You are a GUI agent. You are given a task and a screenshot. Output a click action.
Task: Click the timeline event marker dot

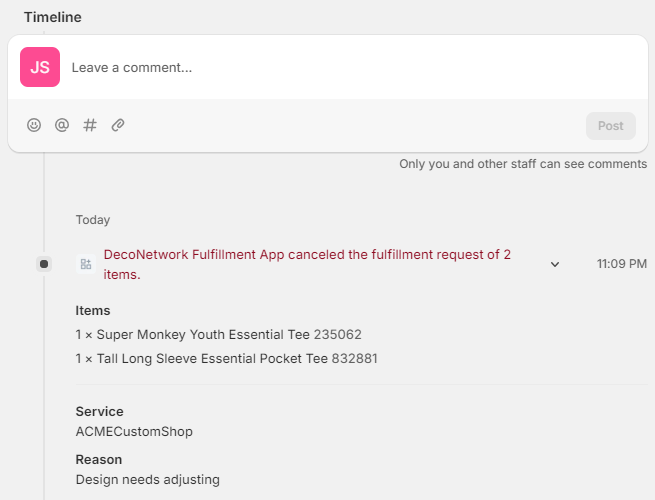(x=44, y=264)
